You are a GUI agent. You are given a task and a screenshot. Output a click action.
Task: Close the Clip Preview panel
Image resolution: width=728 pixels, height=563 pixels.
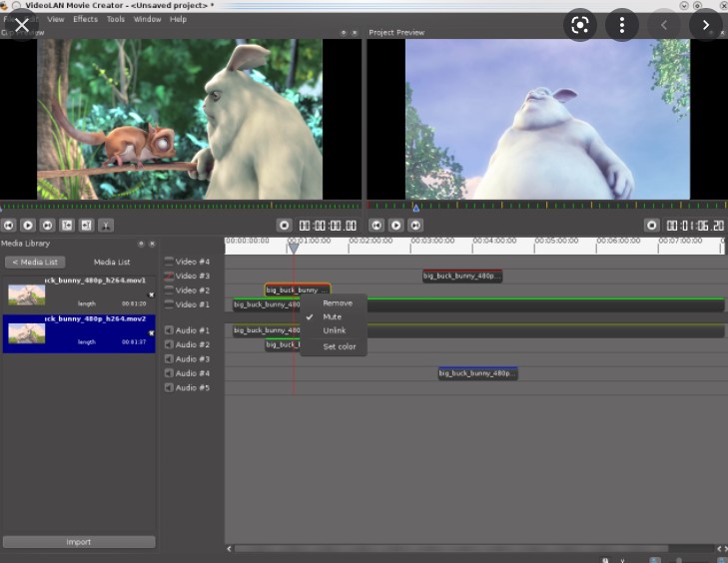pos(355,33)
